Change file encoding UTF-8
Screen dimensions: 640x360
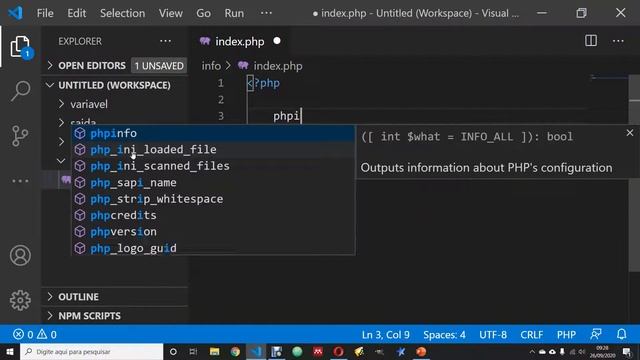point(493,335)
